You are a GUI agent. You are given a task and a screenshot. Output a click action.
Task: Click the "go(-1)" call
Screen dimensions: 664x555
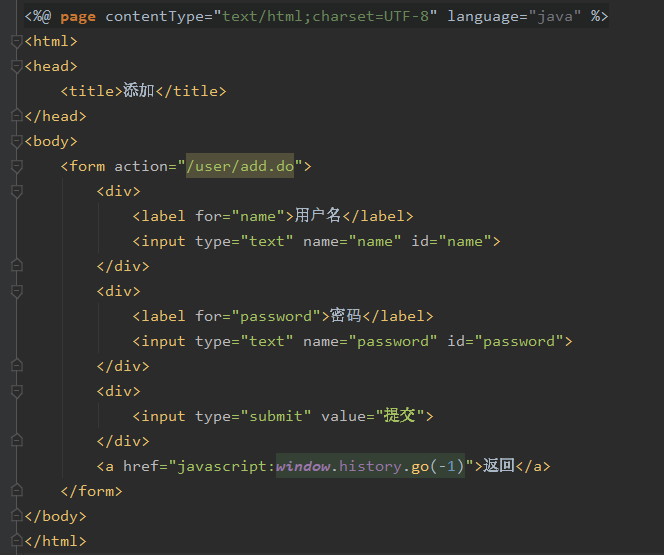[437, 466]
